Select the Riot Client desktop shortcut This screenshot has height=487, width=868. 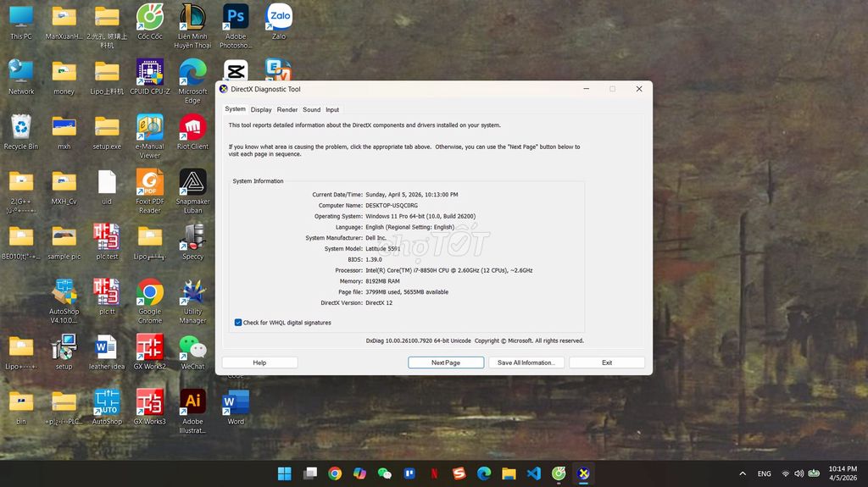click(x=192, y=128)
